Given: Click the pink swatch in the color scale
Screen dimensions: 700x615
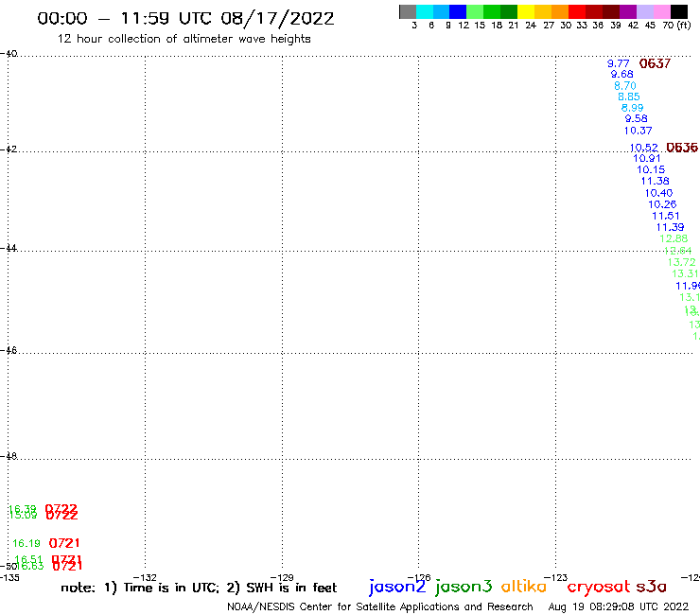Looking at the screenshot, I should [x=662, y=11].
